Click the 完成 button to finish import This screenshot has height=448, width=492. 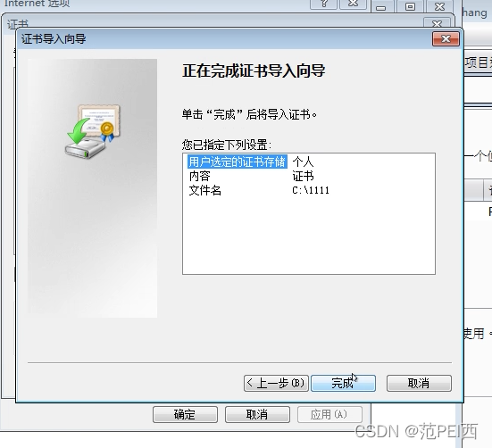343,383
